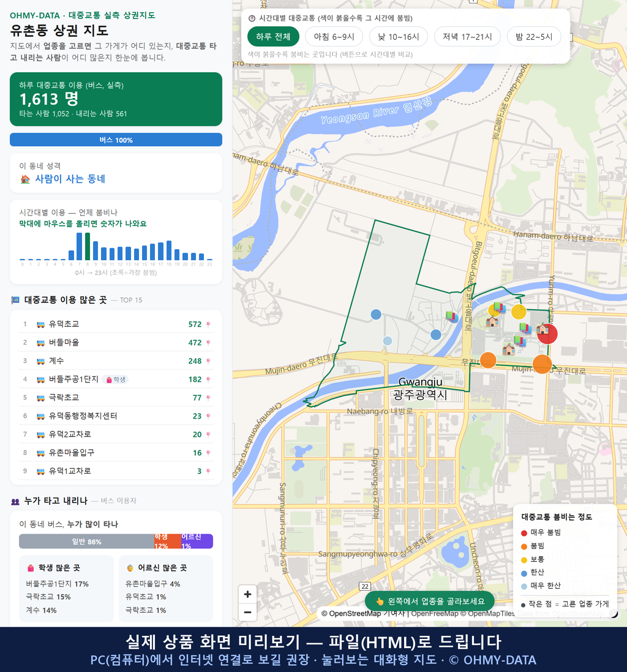The image size is (627, 672).
Task: Switch to the 낮 10~16시 time filter
Action: 399,37
